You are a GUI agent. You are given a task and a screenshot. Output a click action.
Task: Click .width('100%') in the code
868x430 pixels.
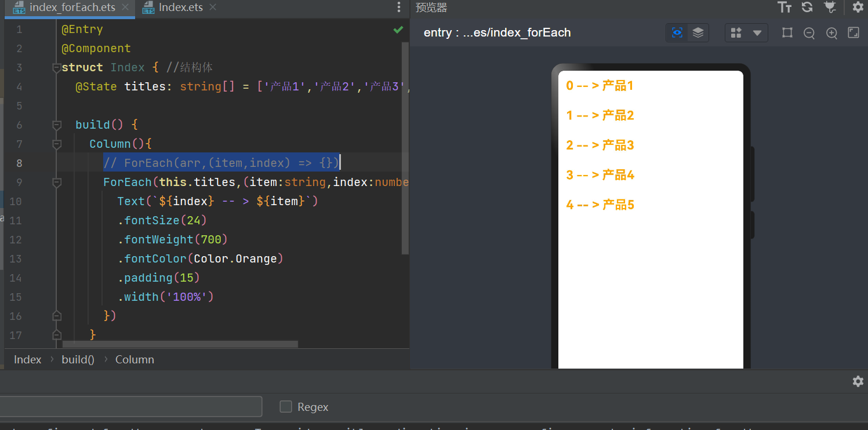click(166, 297)
